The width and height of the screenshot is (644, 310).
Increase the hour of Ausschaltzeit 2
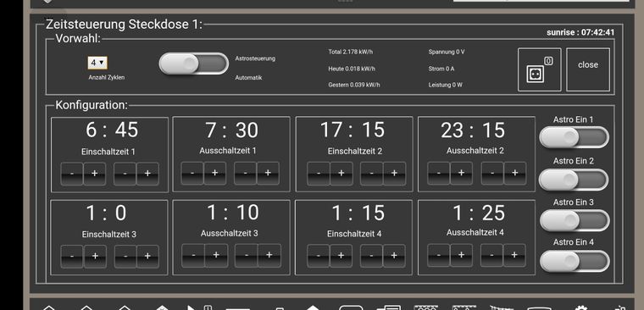(461, 173)
